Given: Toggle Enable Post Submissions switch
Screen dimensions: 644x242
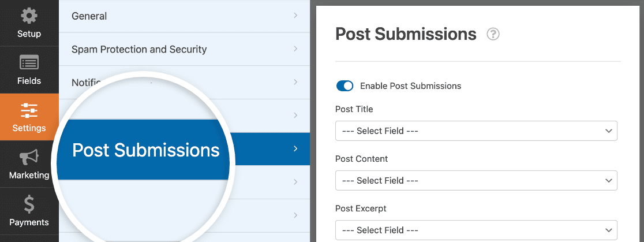Looking at the screenshot, I should click(345, 86).
